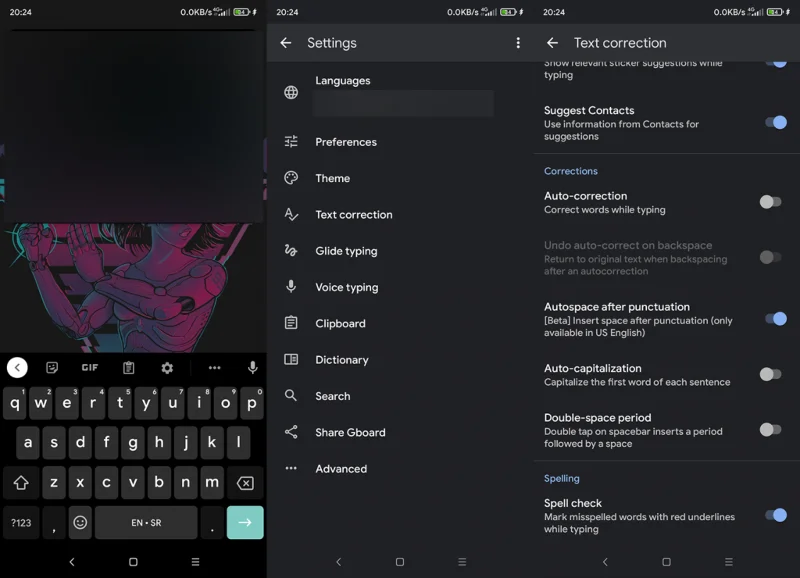The height and width of the screenshot is (578, 800).
Task: Open the emoji smiley key
Action: click(x=80, y=522)
